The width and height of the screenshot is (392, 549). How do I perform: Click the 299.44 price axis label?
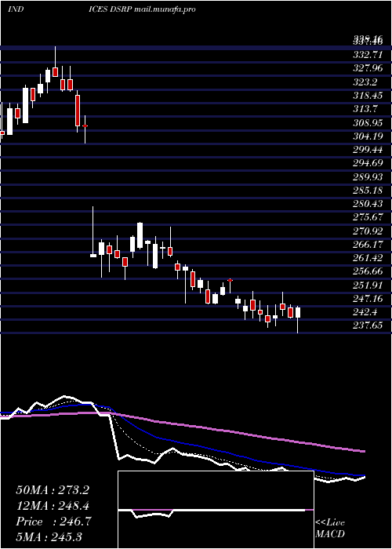point(368,150)
